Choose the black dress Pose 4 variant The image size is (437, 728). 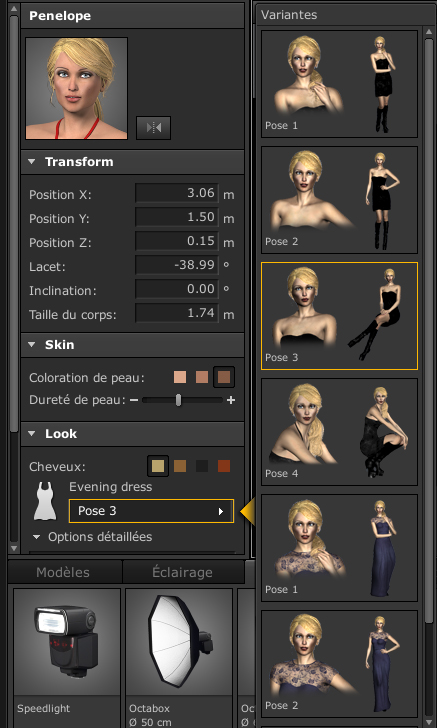tap(339, 432)
